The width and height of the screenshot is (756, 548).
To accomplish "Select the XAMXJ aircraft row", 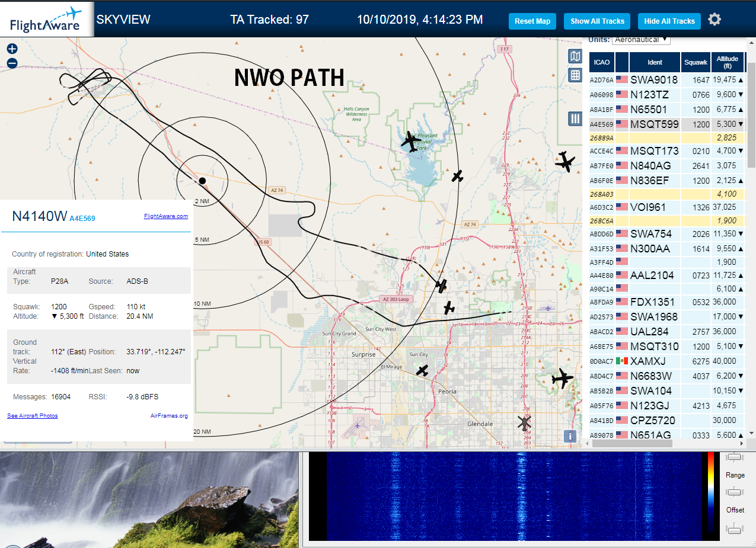I will (666, 361).
